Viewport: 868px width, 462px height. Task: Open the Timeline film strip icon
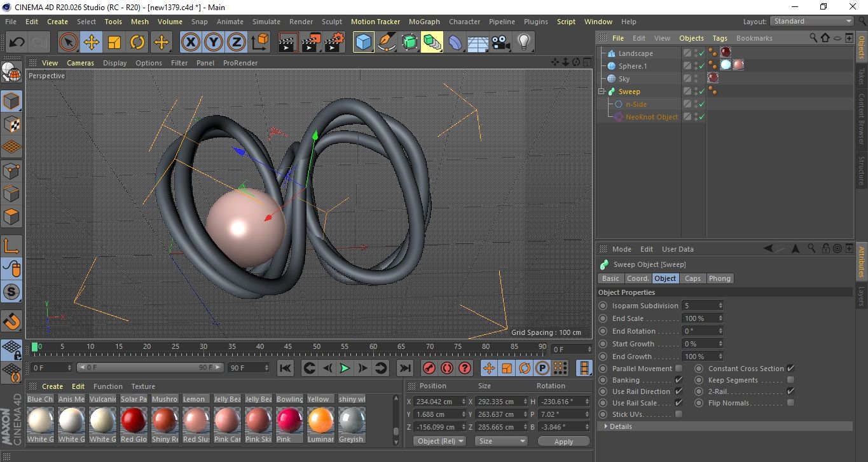[x=584, y=368]
